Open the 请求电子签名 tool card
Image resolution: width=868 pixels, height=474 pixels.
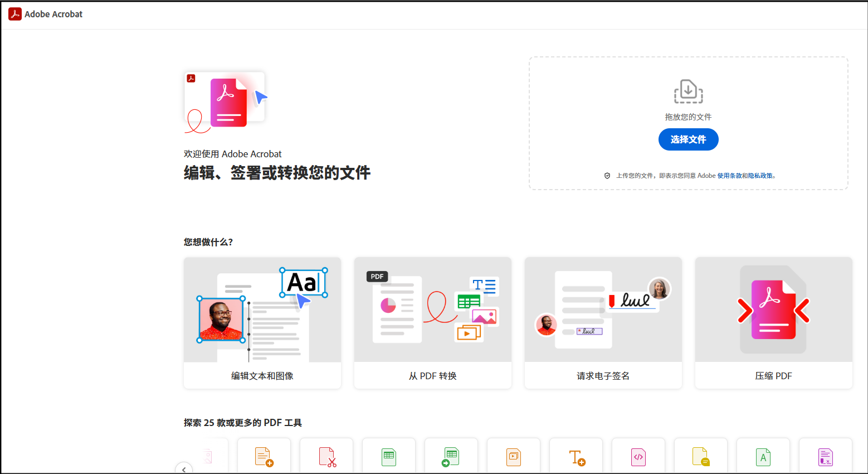point(603,323)
